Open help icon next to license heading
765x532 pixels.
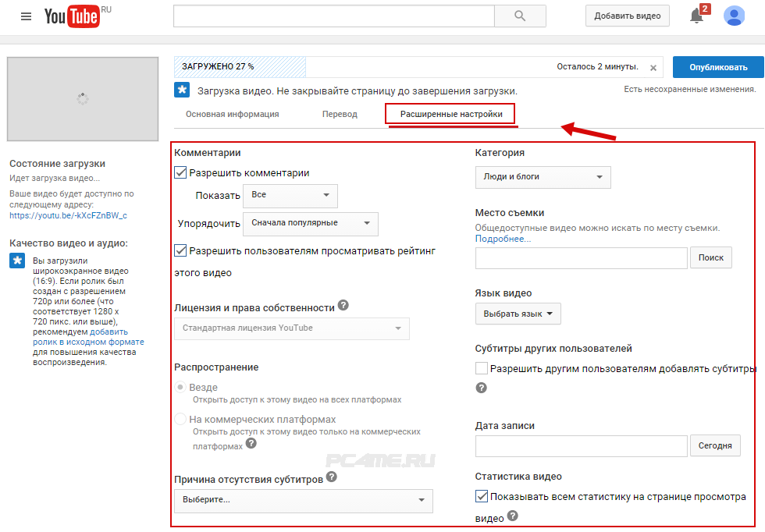343,305
